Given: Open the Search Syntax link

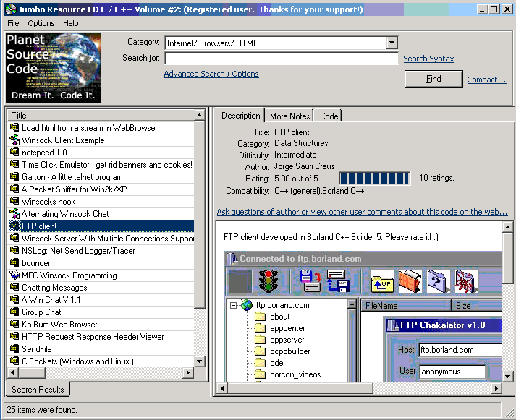Looking at the screenshot, I should pos(428,59).
